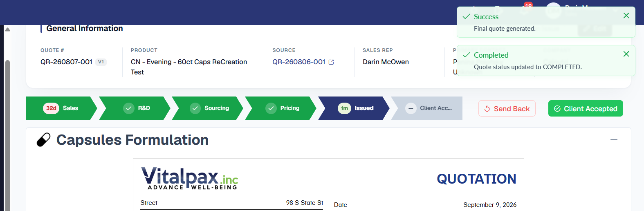
Task: Click the quote number QR-260807-001
Action: click(66, 62)
